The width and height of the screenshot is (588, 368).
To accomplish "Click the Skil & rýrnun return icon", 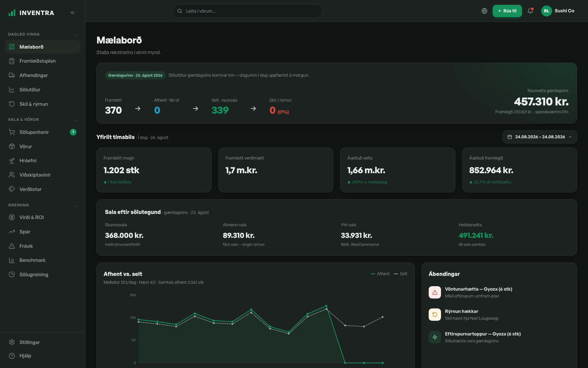I will tap(12, 104).
